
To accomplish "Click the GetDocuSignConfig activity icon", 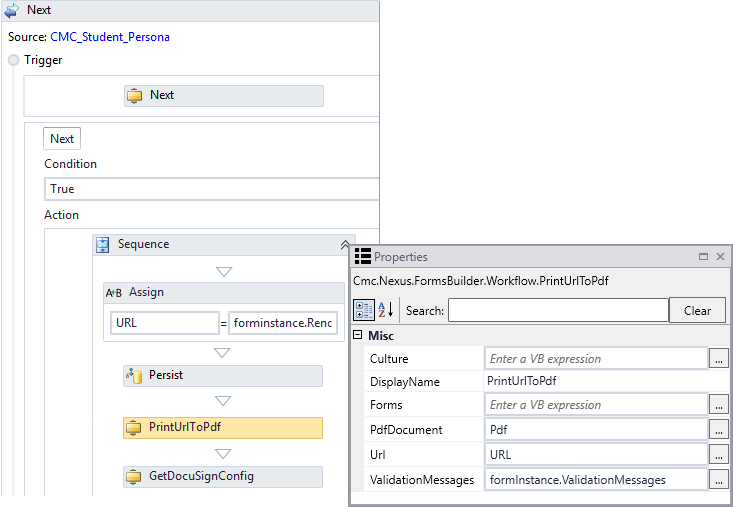I will click(x=134, y=476).
